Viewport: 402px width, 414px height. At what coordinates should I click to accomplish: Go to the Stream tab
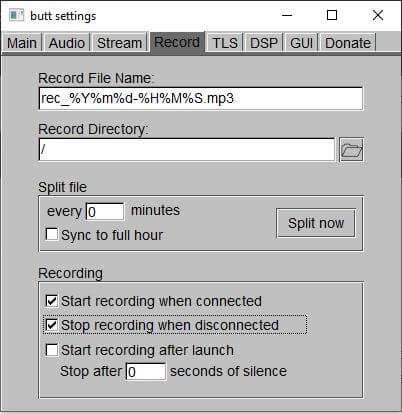click(x=119, y=43)
